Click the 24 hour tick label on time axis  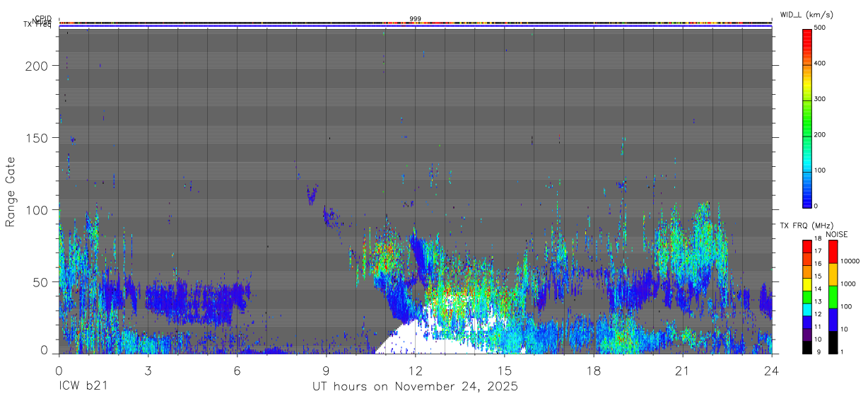coord(772,371)
